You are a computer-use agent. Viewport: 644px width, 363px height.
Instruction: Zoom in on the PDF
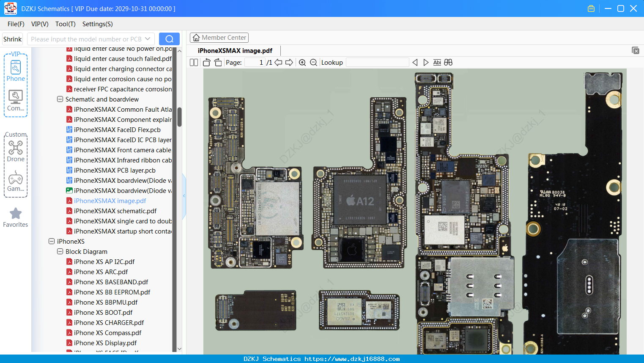[x=302, y=63]
